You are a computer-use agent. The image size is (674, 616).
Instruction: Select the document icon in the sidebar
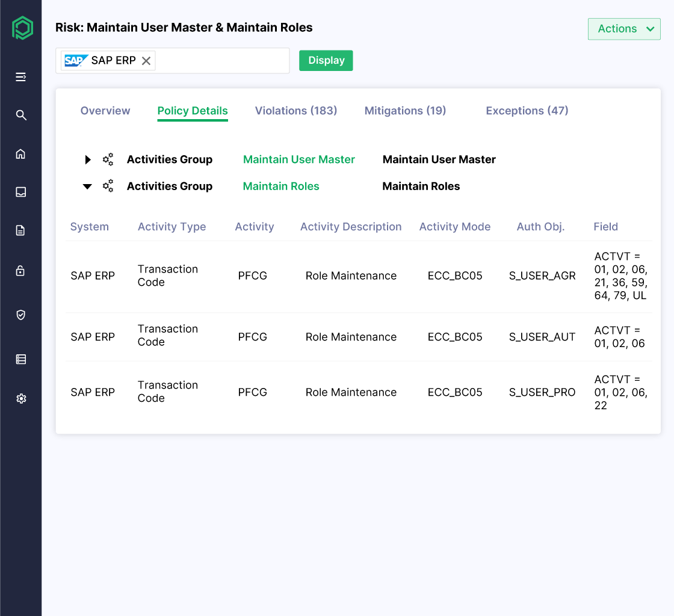click(21, 230)
